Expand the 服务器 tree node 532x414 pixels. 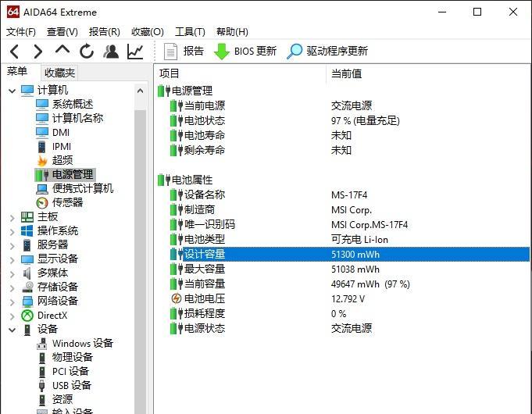tap(12, 246)
